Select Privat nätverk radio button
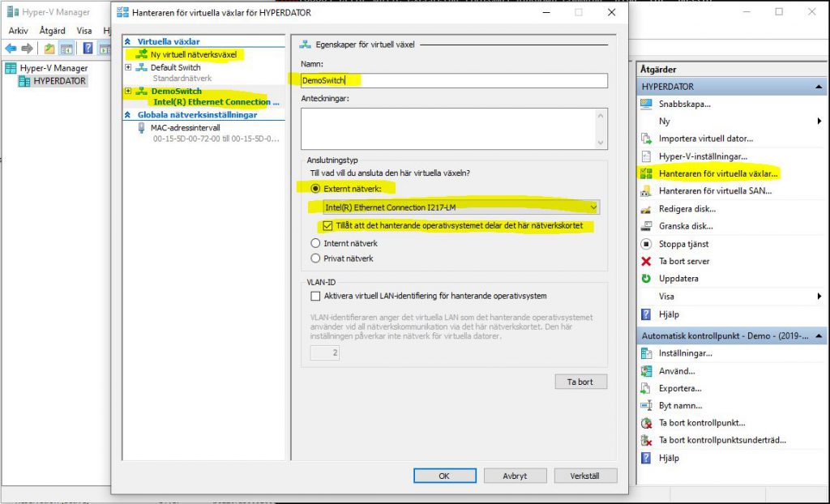Screen dimensions: 830x504 [315, 258]
